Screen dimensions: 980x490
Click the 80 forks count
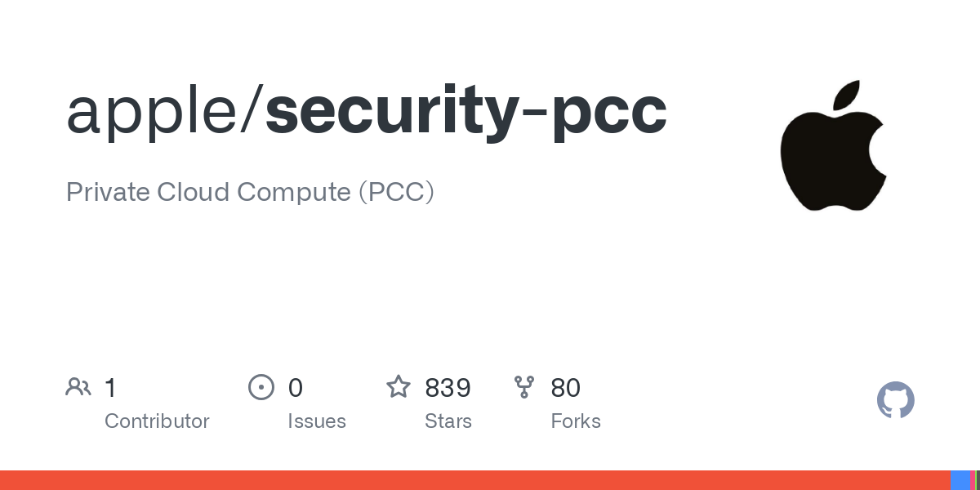point(566,388)
